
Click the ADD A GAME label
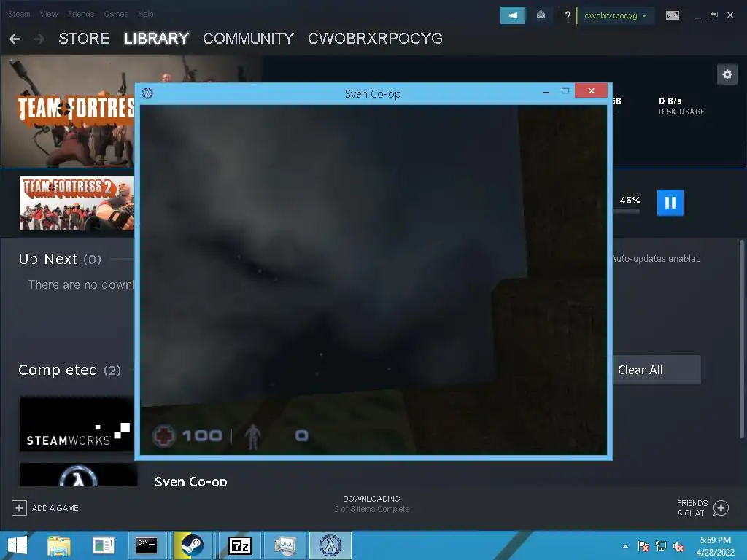pyautogui.click(x=55, y=508)
